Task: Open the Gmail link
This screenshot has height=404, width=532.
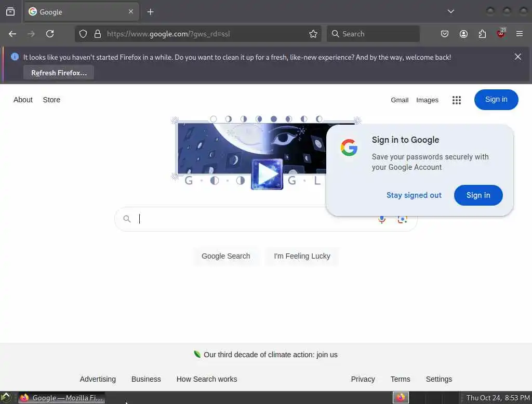Action: click(x=400, y=100)
